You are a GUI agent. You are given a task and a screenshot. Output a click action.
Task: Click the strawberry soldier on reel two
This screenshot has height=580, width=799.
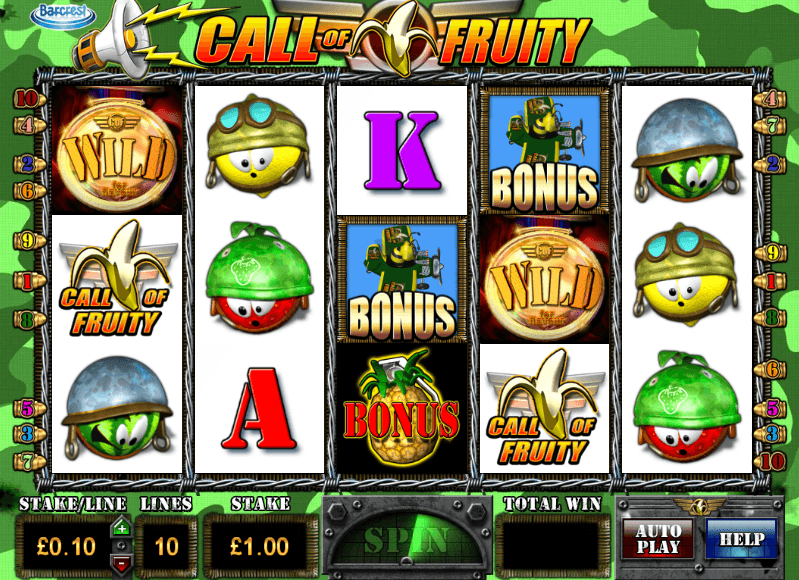pos(259,278)
